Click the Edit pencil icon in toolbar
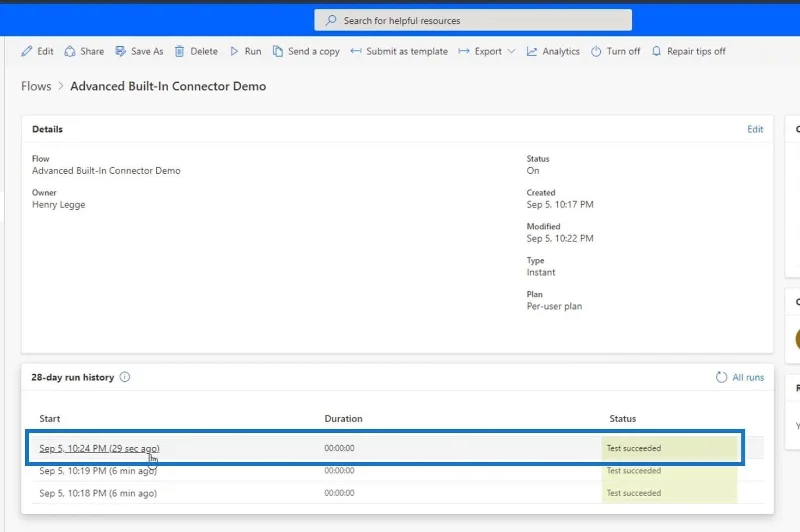 point(27,51)
